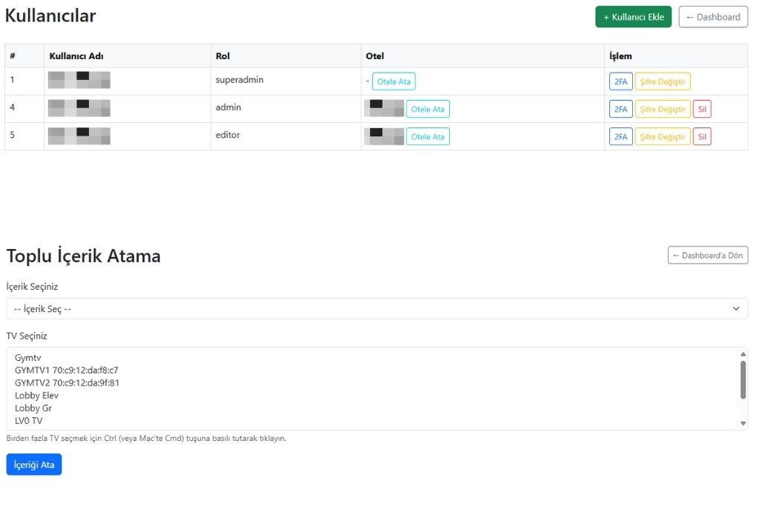Open 2FA for editor user
The height and width of the screenshot is (532, 759).
[x=620, y=136]
